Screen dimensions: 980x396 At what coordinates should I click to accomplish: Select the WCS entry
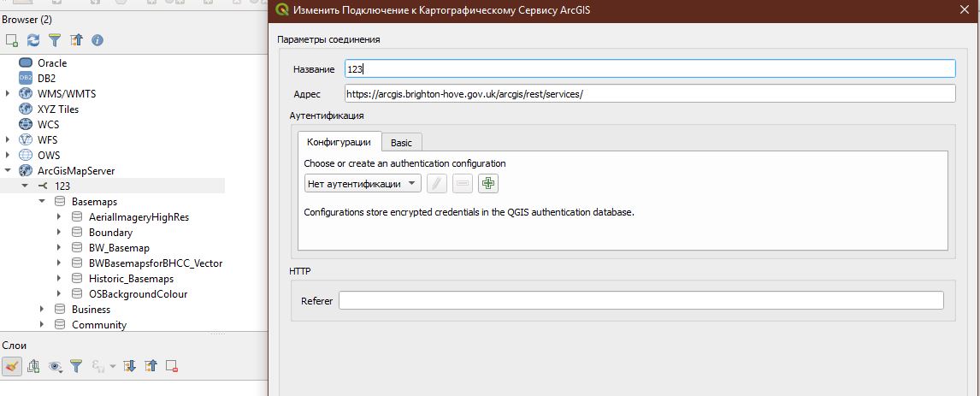coord(48,124)
